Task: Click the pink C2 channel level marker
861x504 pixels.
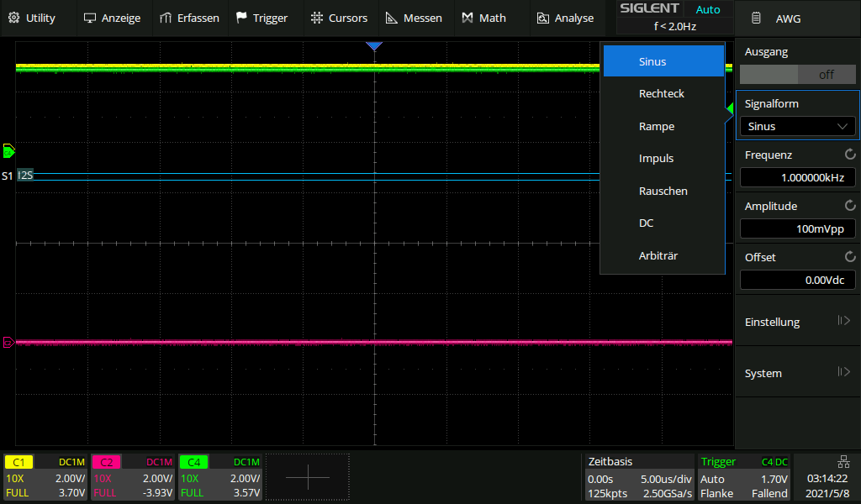Action: pyautogui.click(x=8, y=342)
